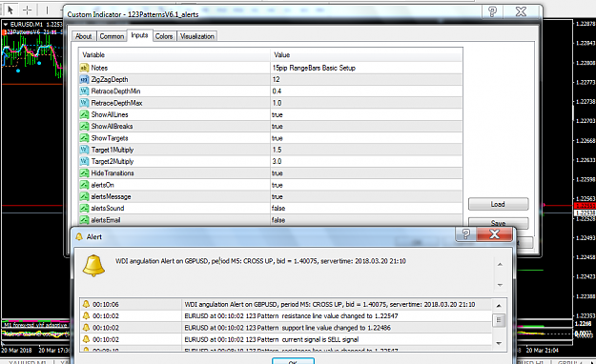Select the resistance line changed to 1.22547 alert
This screenshot has width=596, height=364.
[286, 316]
